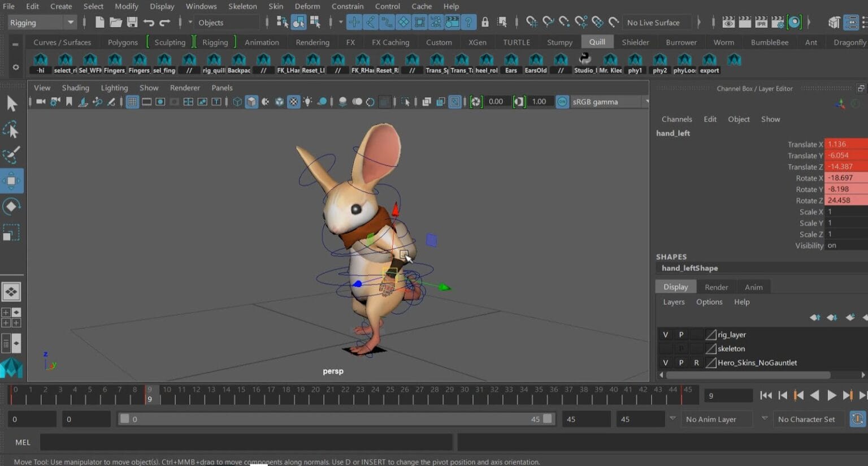
Task: Enable wireframe-on-shaded display icon
Action: point(279,102)
